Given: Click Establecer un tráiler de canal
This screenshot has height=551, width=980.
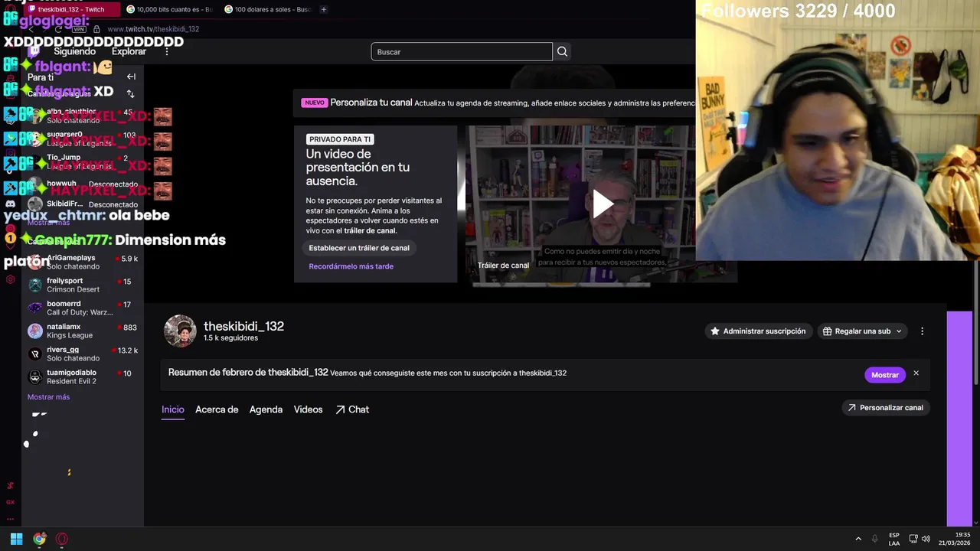Looking at the screenshot, I should pos(359,248).
